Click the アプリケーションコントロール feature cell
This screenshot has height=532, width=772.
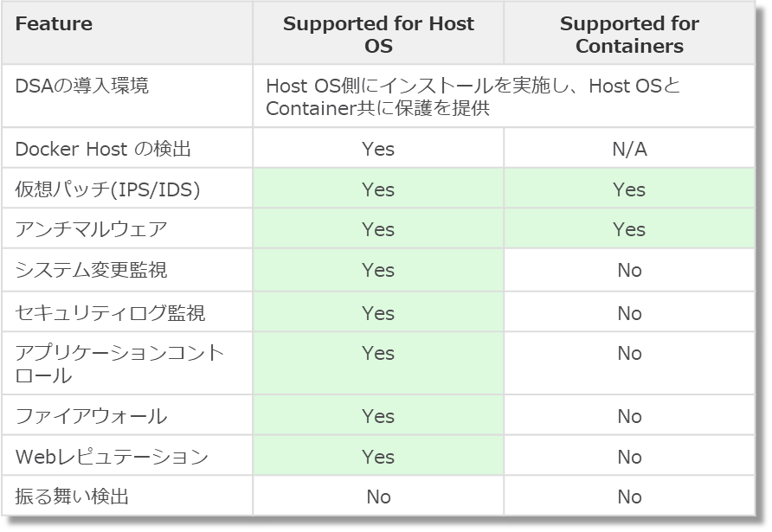pyautogui.click(x=119, y=364)
